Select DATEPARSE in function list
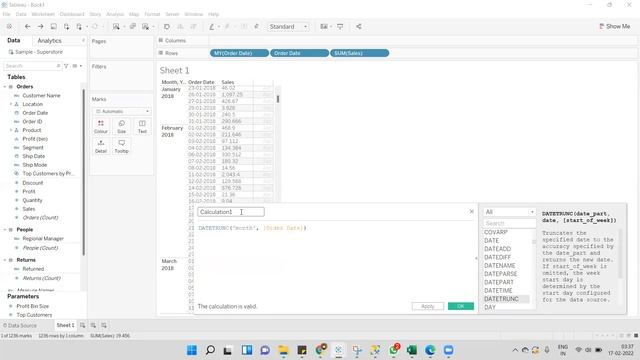Viewport: 640px width, 360px height. click(500, 273)
